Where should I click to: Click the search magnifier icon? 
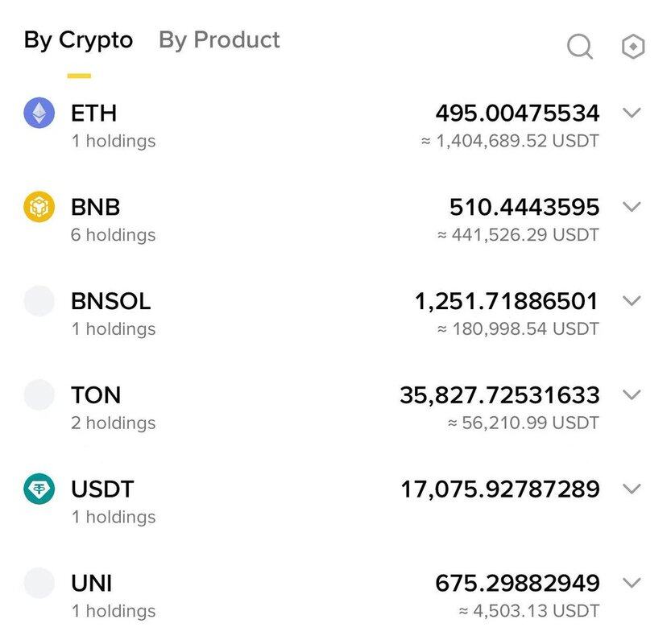click(580, 47)
